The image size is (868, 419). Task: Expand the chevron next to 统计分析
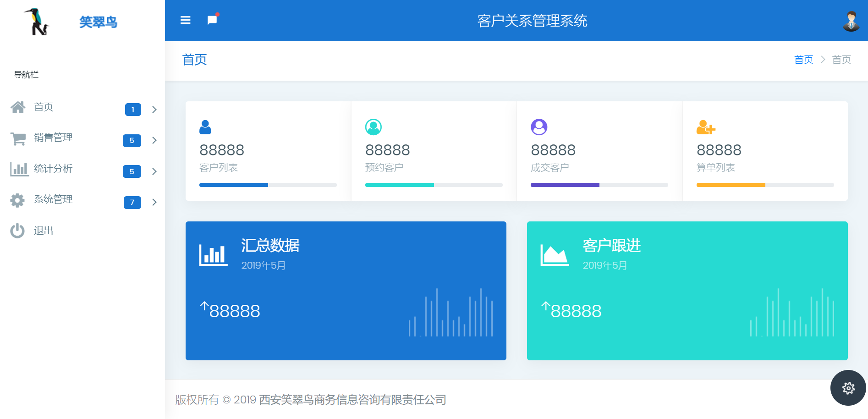pyautogui.click(x=154, y=171)
